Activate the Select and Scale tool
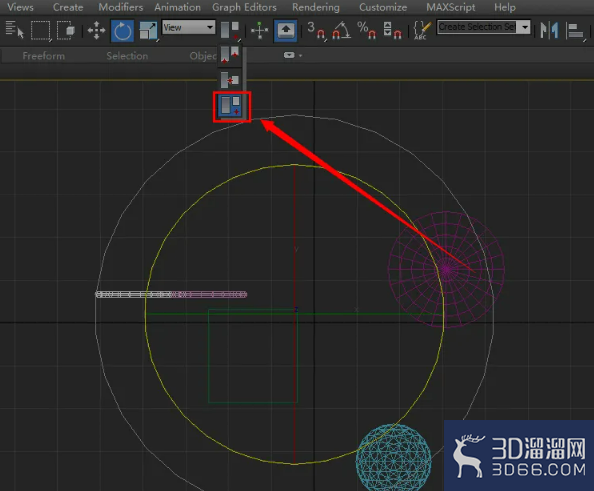594x491 pixels. (x=148, y=31)
